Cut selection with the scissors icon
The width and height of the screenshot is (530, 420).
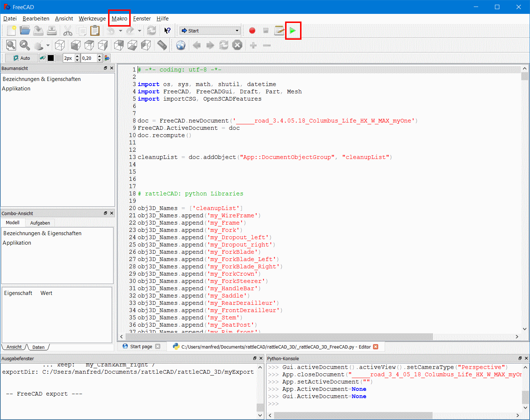[68, 31]
